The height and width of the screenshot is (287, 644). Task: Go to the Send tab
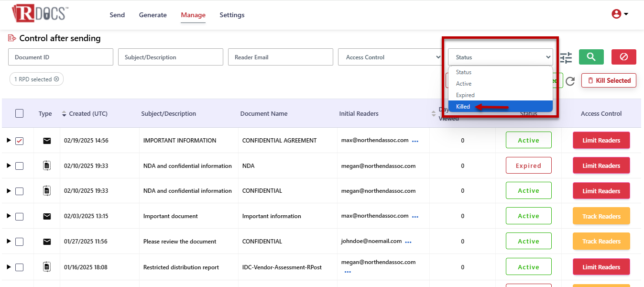point(117,15)
